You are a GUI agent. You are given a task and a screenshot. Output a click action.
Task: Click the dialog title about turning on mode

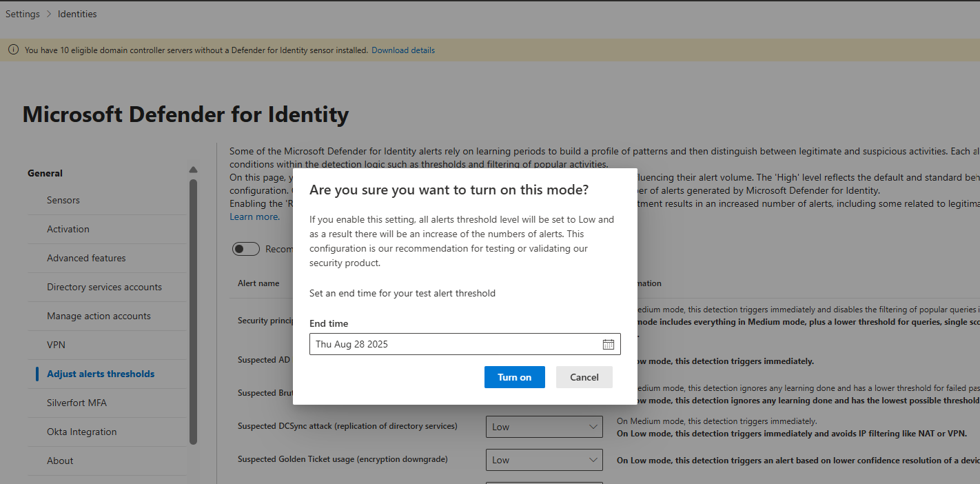coord(449,190)
